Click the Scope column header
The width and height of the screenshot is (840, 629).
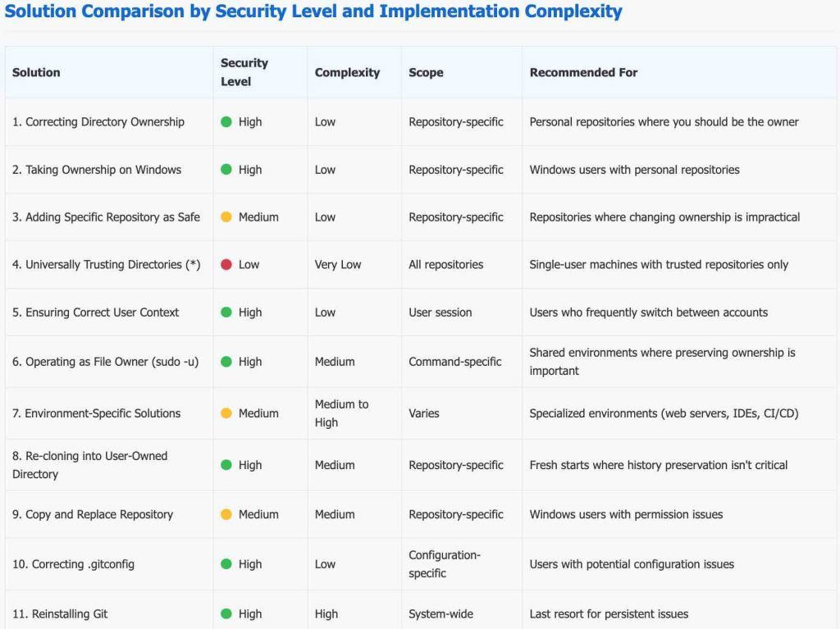pos(426,72)
